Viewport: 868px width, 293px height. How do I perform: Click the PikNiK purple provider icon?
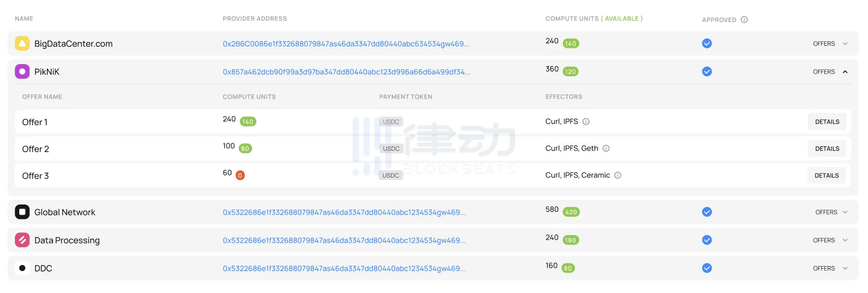tap(22, 72)
